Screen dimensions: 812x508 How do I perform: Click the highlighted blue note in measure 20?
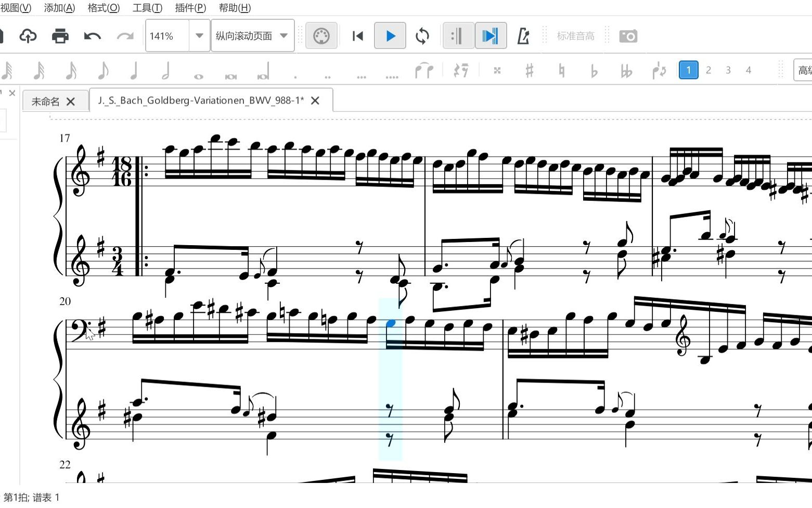click(391, 324)
